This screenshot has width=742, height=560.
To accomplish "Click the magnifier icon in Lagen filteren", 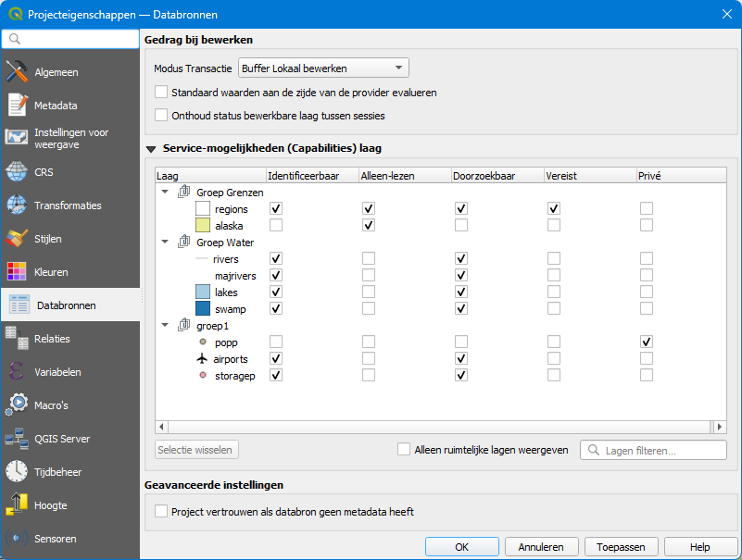I will coord(594,450).
